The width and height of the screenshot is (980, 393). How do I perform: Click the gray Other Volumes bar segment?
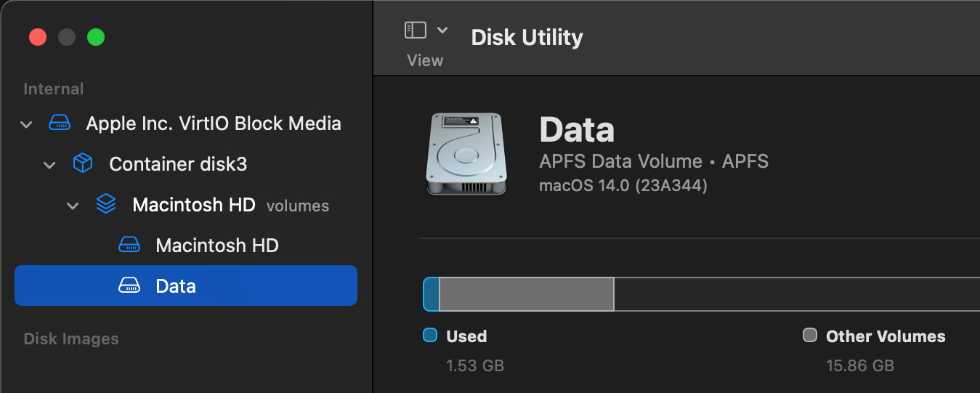527,294
